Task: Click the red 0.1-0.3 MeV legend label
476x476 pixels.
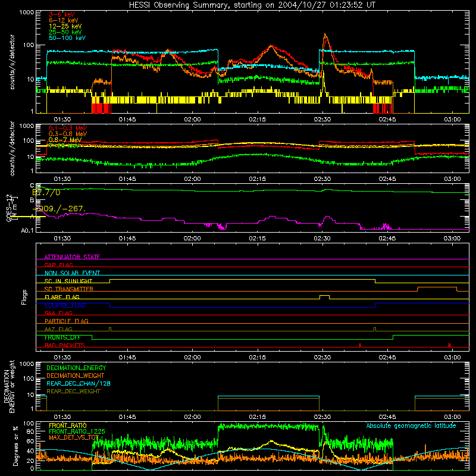Action: click(68, 128)
